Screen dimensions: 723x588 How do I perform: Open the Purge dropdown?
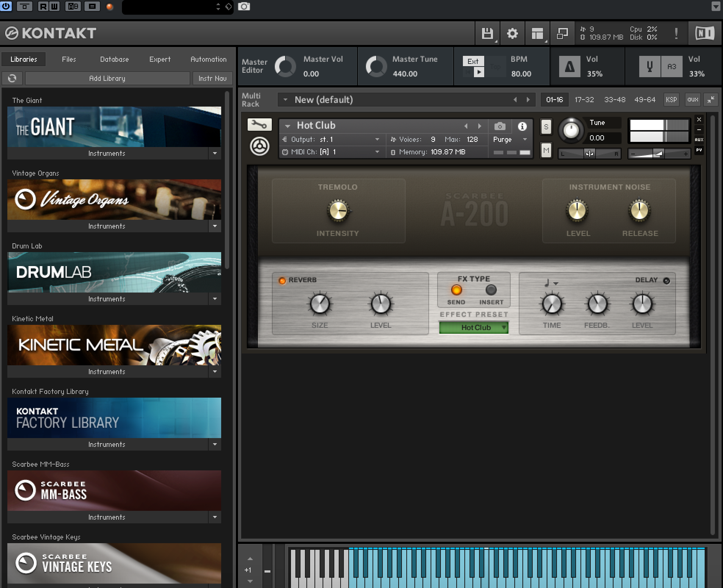pyautogui.click(x=510, y=140)
